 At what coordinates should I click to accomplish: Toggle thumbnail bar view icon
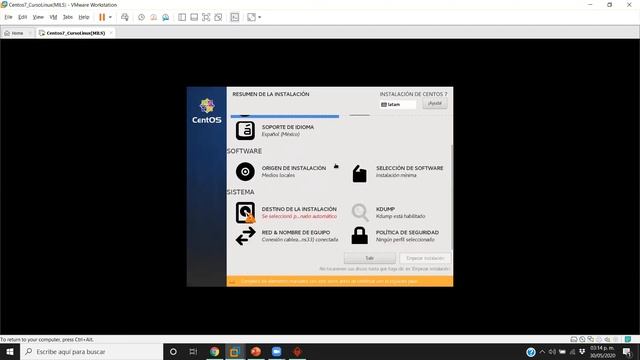(x=194, y=17)
